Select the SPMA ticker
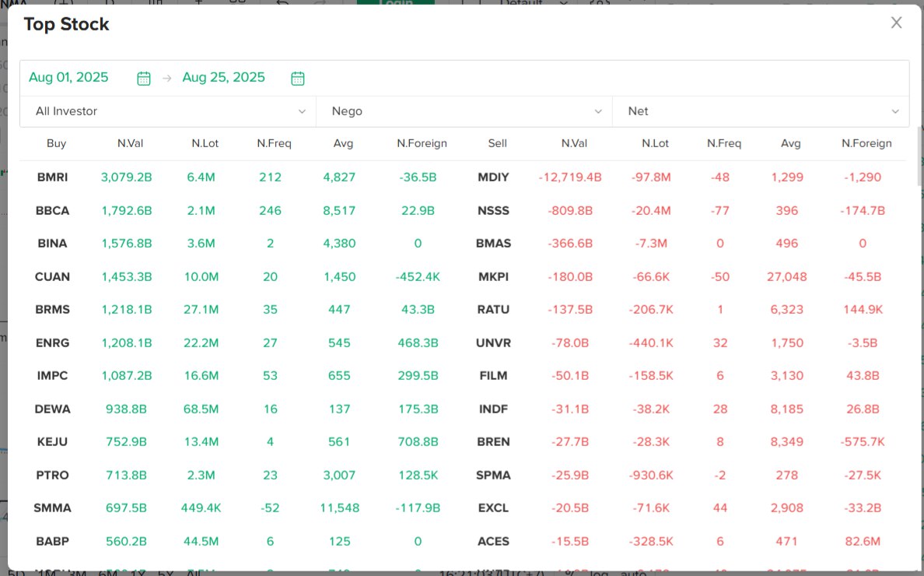The image size is (924, 576). (x=493, y=475)
